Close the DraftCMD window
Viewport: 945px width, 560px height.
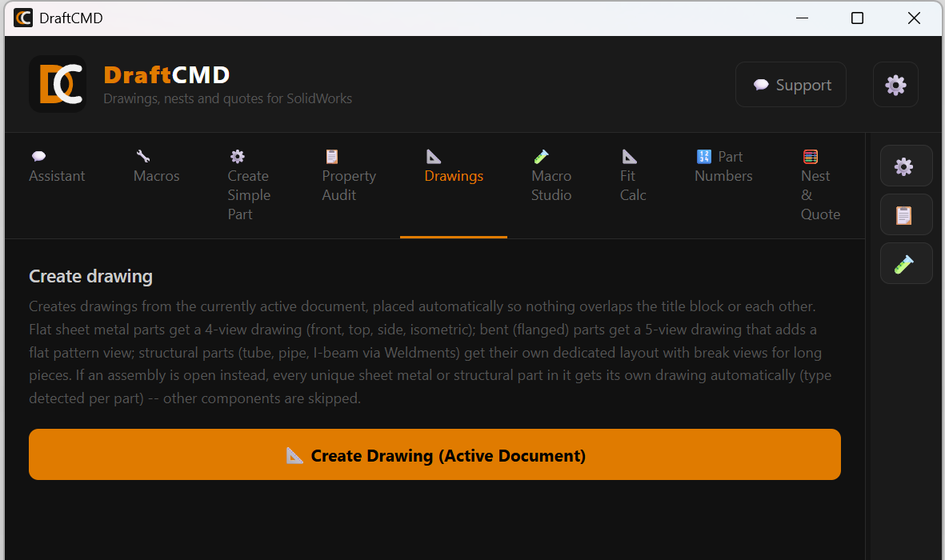coord(914,18)
